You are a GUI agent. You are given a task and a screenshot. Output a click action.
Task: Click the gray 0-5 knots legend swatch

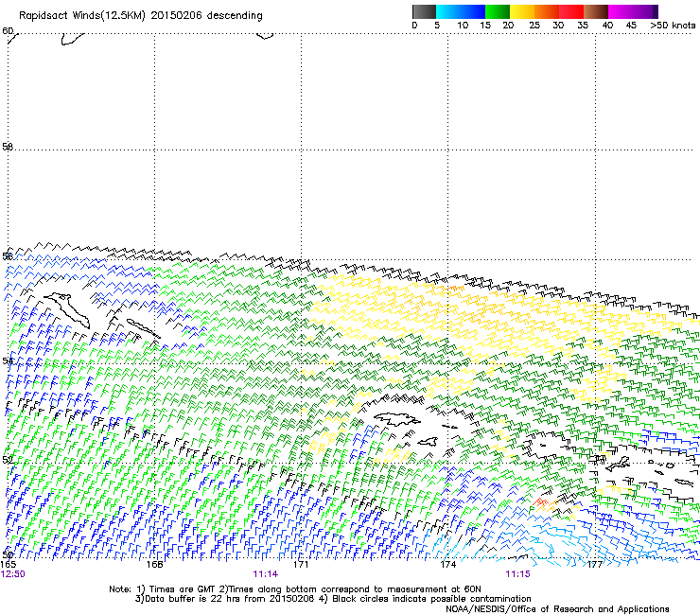424,11
